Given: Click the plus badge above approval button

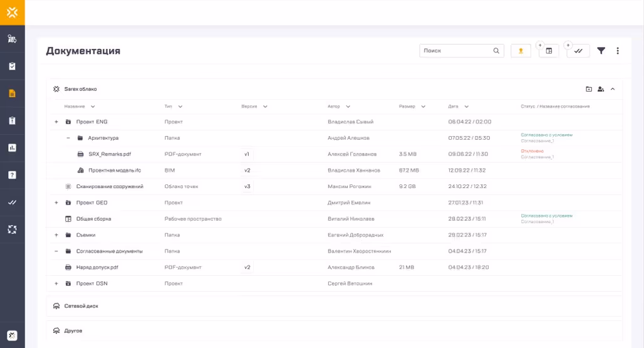Looking at the screenshot, I should (x=568, y=45).
